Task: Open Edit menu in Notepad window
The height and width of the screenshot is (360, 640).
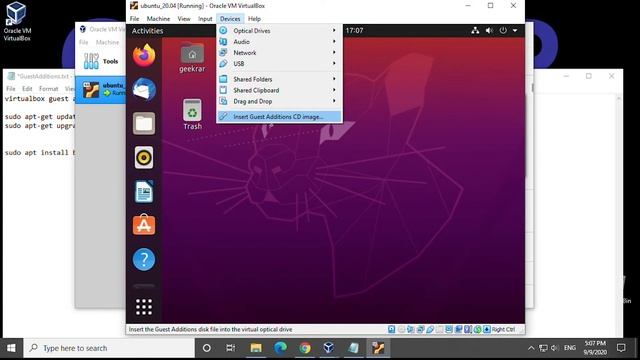Action: coord(27,89)
